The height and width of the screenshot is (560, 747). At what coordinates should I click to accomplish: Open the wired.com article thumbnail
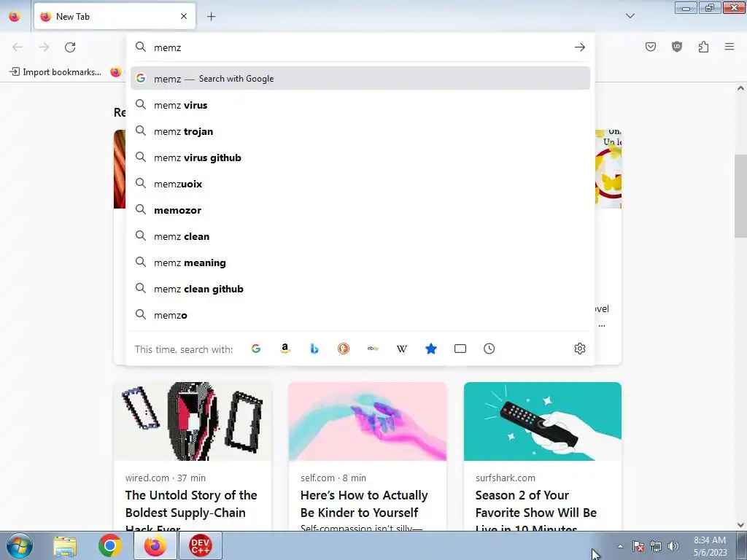click(x=193, y=421)
